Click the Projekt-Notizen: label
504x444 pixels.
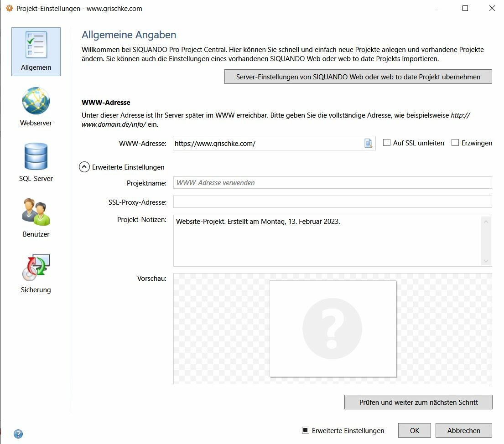(x=142, y=219)
